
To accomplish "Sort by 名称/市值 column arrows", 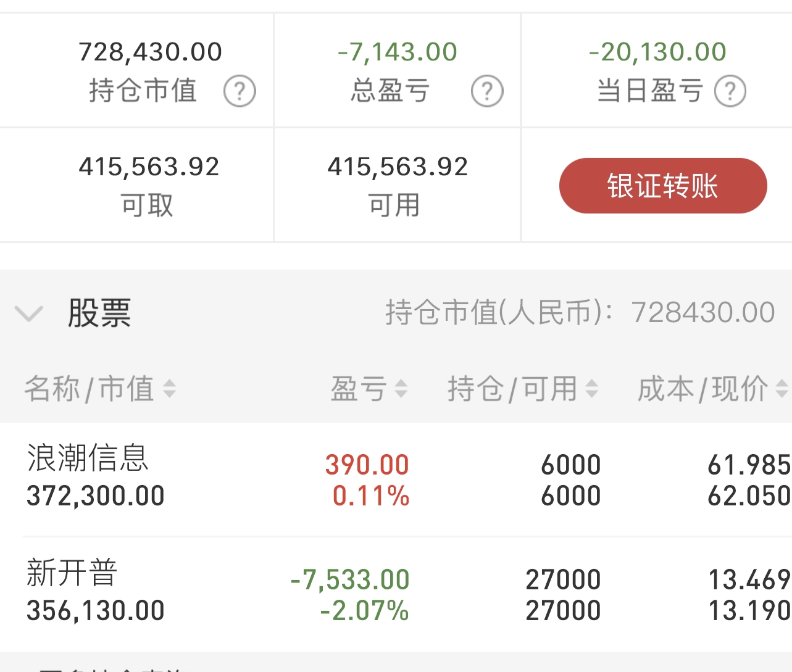I will click(169, 389).
